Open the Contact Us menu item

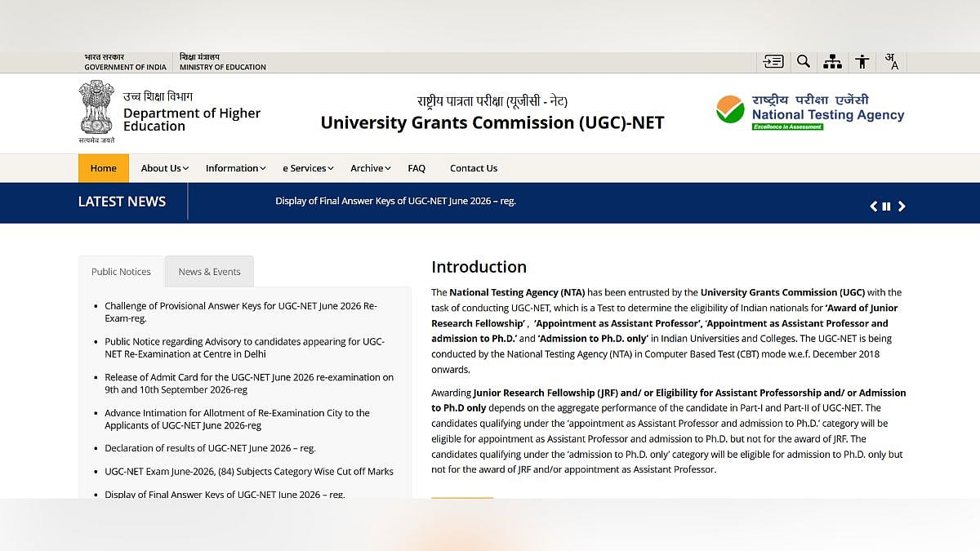[x=474, y=168]
